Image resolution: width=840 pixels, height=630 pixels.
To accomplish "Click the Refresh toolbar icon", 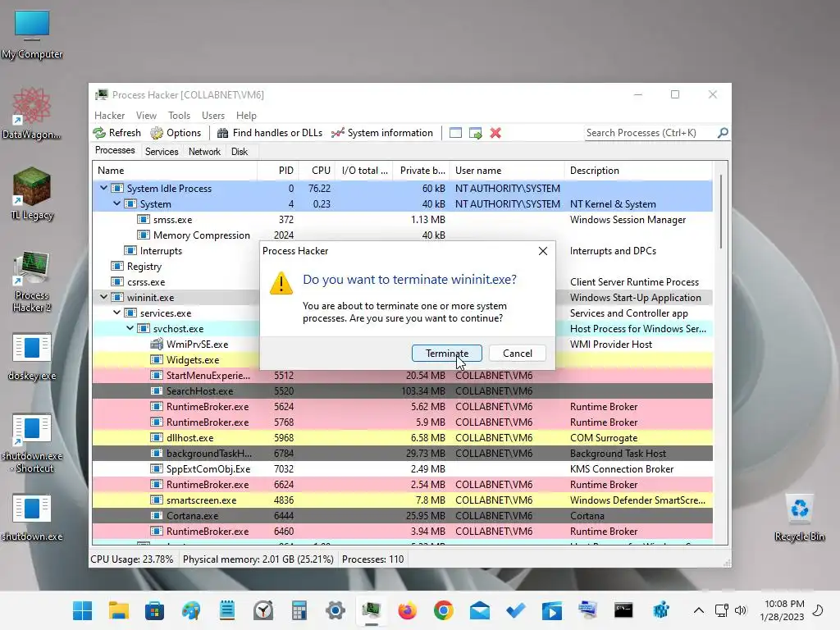I will (116, 133).
